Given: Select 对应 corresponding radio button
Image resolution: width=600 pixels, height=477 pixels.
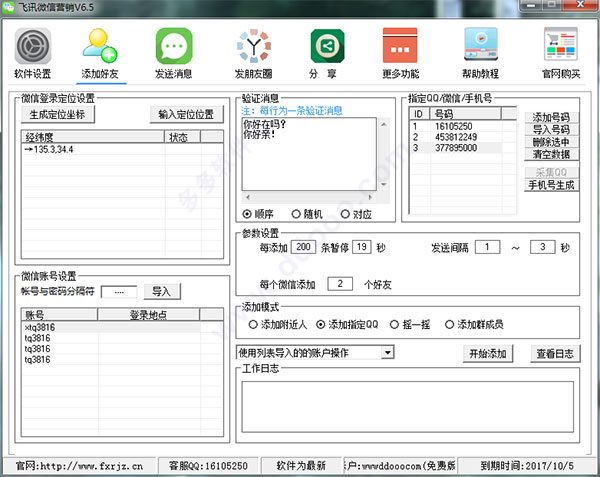Looking at the screenshot, I should pyautogui.click(x=345, y=214).
